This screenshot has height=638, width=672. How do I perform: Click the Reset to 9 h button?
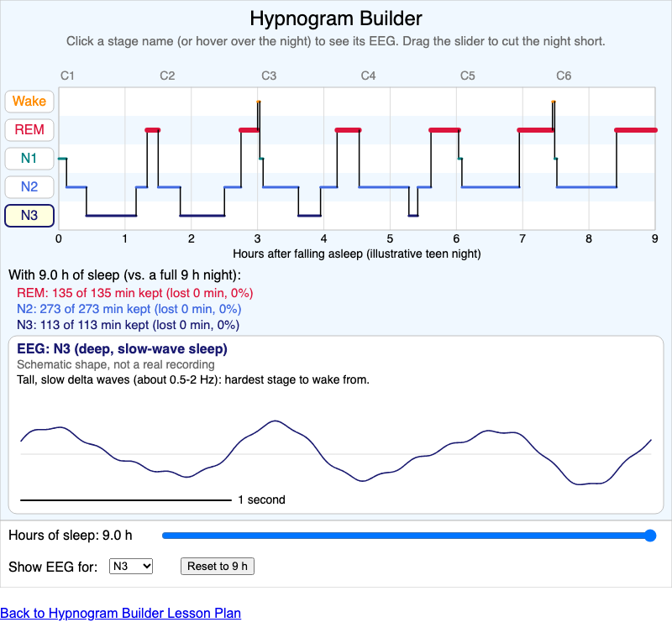(218, 567)
